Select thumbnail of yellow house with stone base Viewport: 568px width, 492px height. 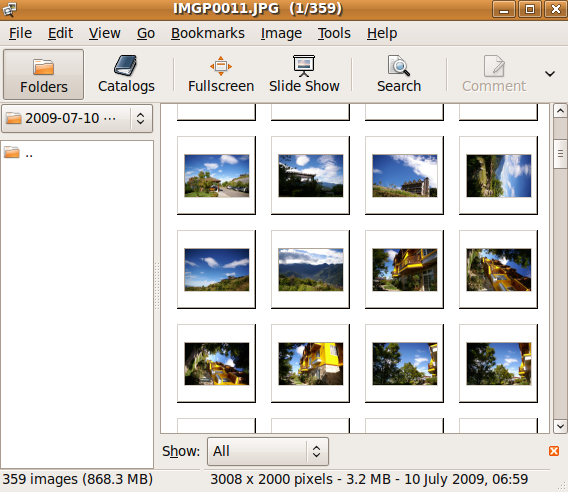tap(310, 364)
